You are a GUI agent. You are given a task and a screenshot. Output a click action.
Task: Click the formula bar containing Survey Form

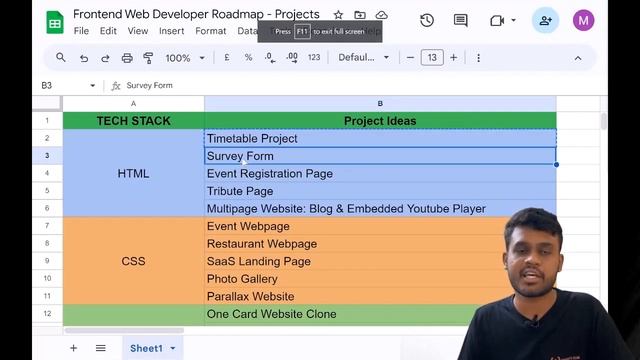[359, 86]
